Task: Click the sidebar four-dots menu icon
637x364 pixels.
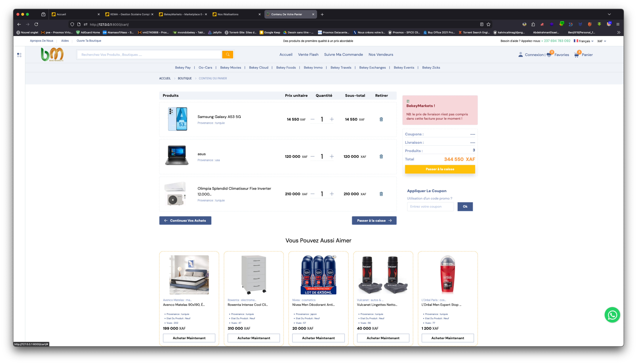Action: click(19, 55)
